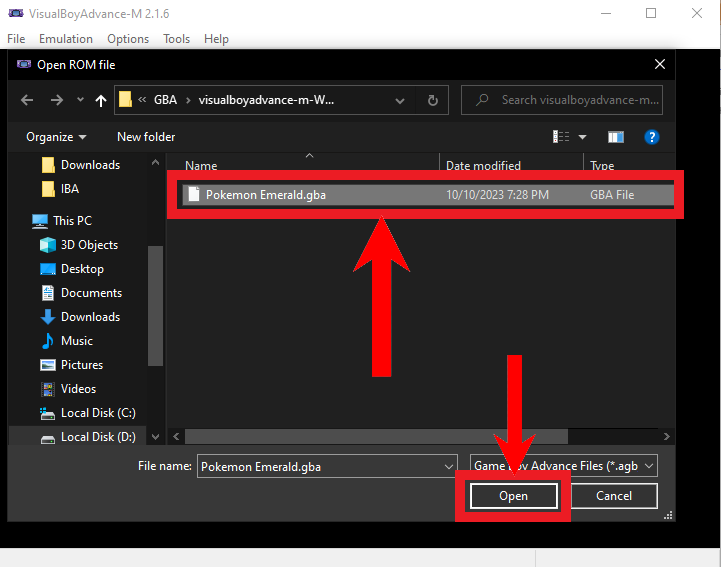Expand the File name dropdown arrow

(x=449, y=467)
